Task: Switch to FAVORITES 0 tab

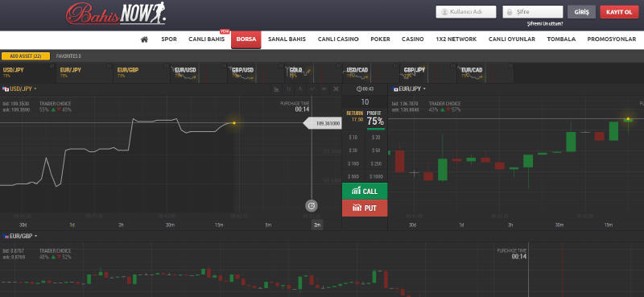Action: 68,56
